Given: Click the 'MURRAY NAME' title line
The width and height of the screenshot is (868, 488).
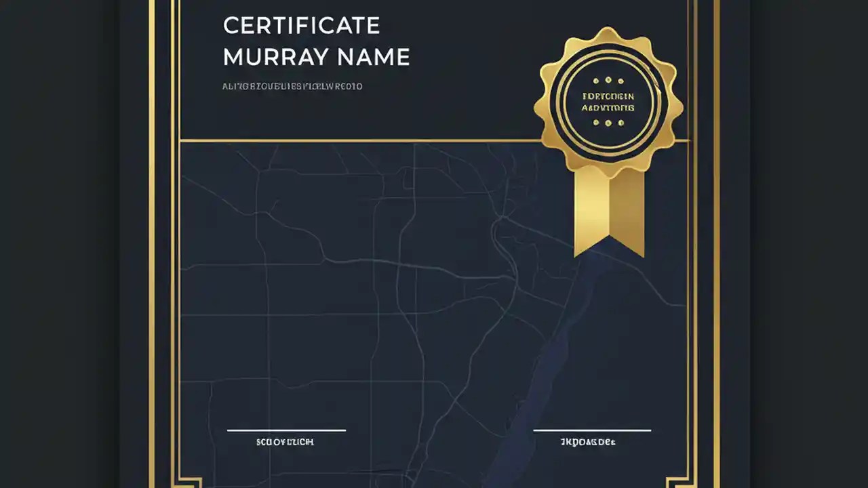Looking at the screenshot, I should (315, 57).
